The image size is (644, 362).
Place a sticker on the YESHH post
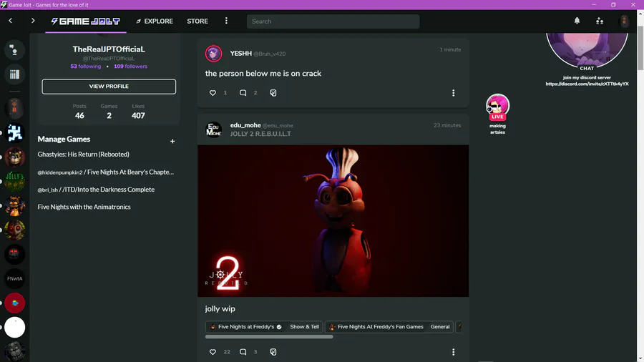[x=273, y=93]
